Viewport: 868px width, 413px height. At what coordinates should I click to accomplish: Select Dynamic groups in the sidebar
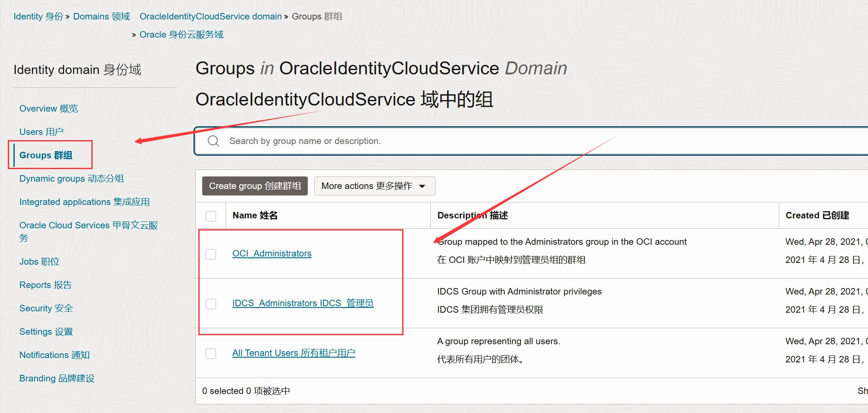click(x=71, y=179)
